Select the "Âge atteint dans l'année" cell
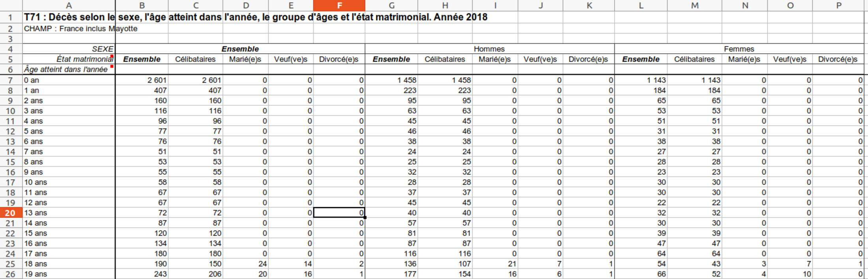This screenshot has width=868, height=279. click(66, 69)
